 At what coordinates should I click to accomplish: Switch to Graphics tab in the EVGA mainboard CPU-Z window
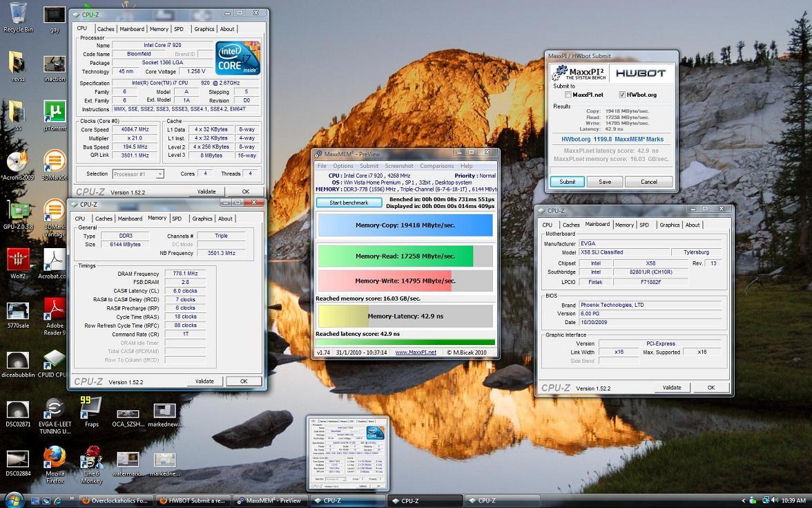point(669,225)
